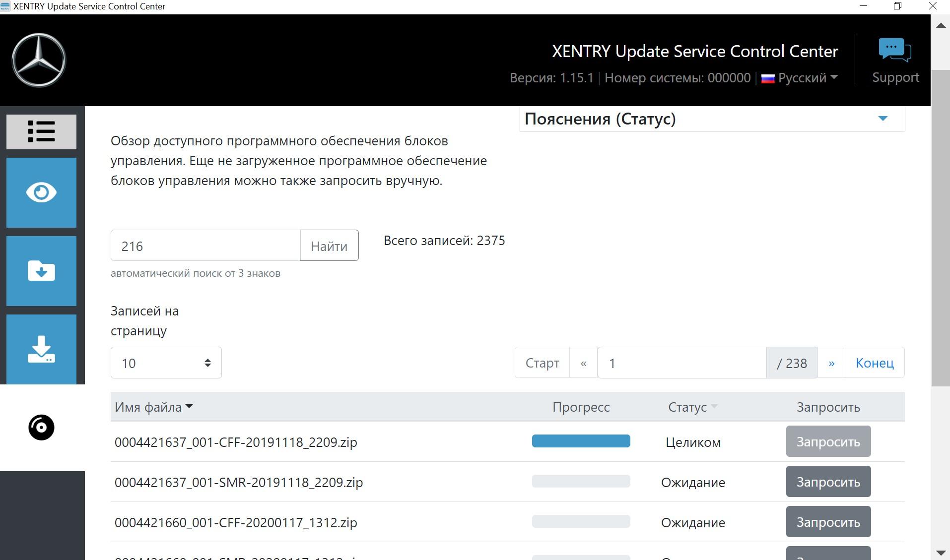Request the 0004421637_001-SMR file
Screen dimensions: 950x560
[x=828, y=482]
